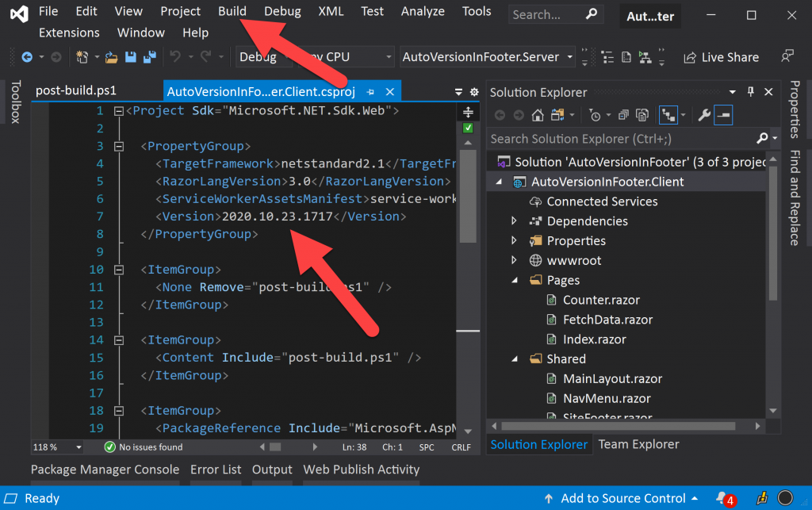
Task: Go to Home in Solution Explorer toolbar
Action: (x=538, y=115)
